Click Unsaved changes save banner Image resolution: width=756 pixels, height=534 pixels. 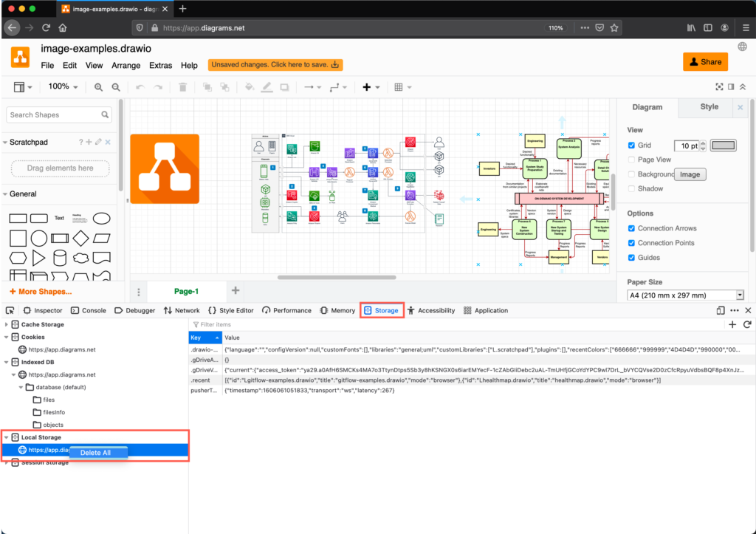[x=275, y=65]
